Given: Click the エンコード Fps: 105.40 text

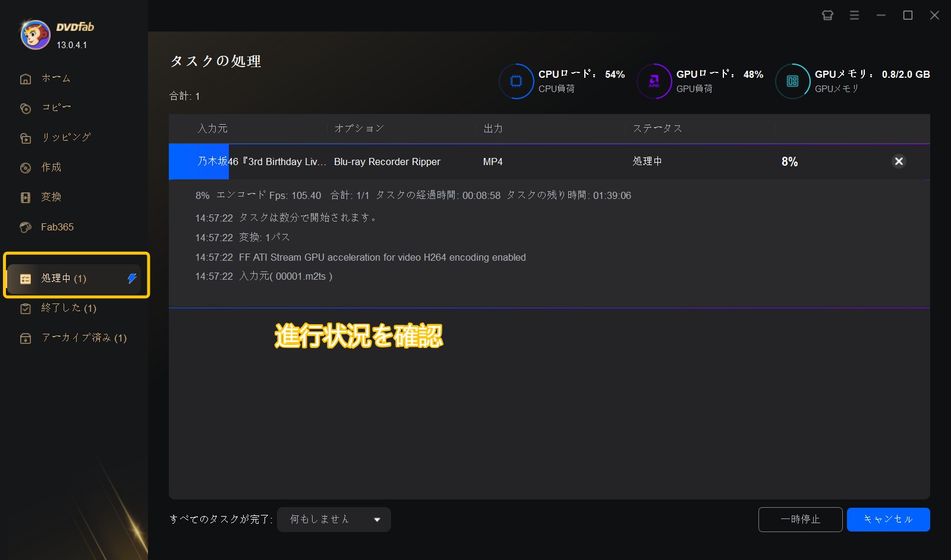Looking at the screenshot, I should (269, 195).
